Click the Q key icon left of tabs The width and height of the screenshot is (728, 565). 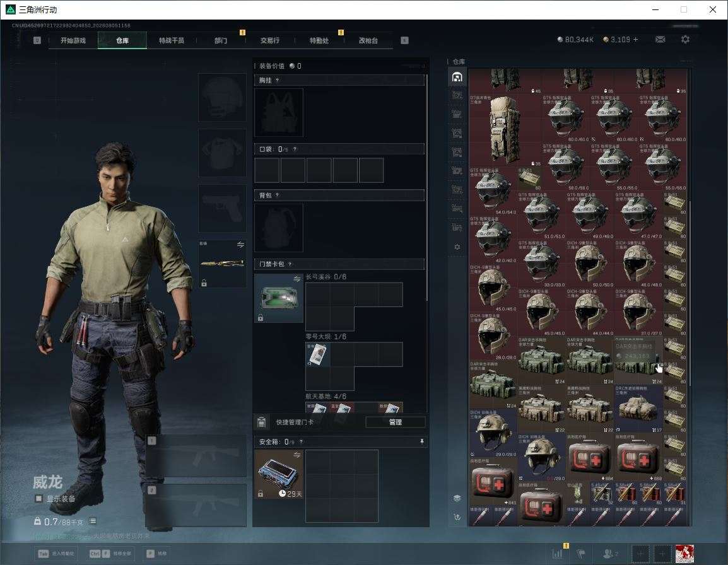point(37,40)
